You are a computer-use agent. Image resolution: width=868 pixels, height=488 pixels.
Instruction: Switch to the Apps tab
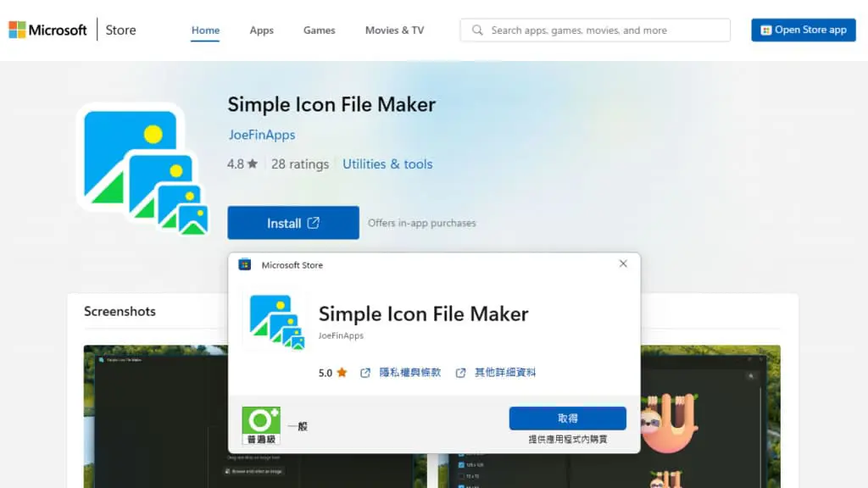[261, 30]
